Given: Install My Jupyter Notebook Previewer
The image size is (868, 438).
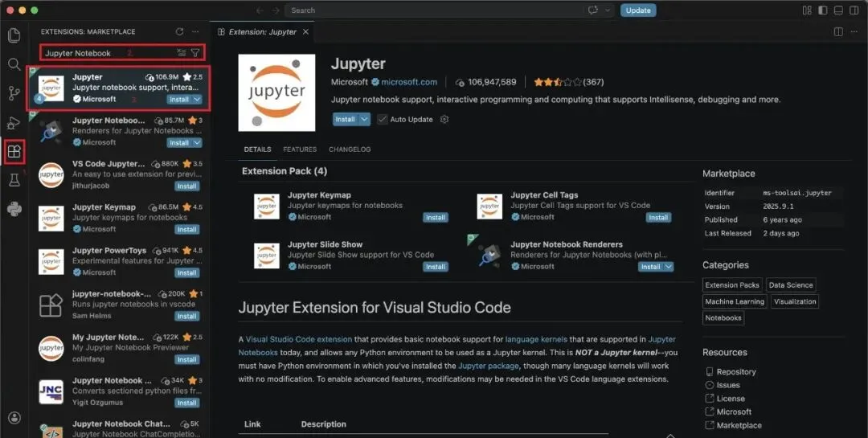Looking at the screenshot, I should click(187, 359).
